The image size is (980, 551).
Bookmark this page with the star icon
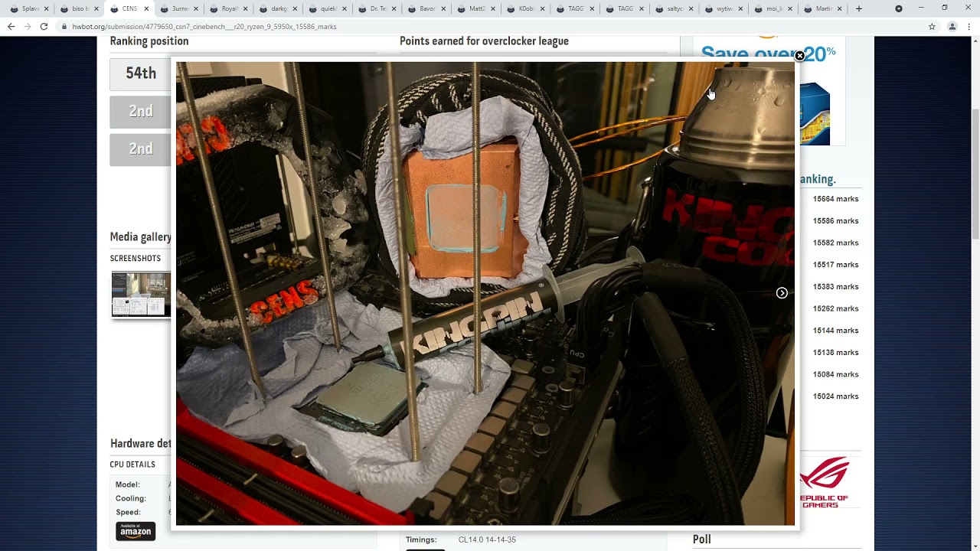[x=932, y=26]
